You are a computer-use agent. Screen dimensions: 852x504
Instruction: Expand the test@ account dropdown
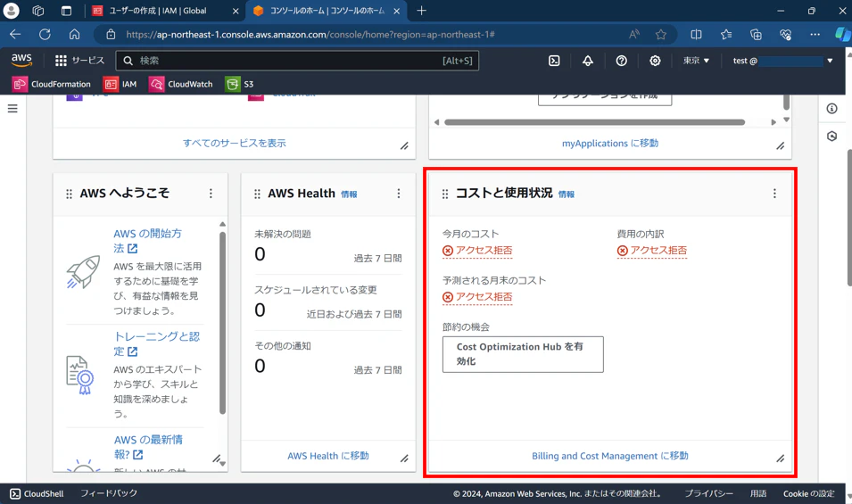[x=782, y=61]
